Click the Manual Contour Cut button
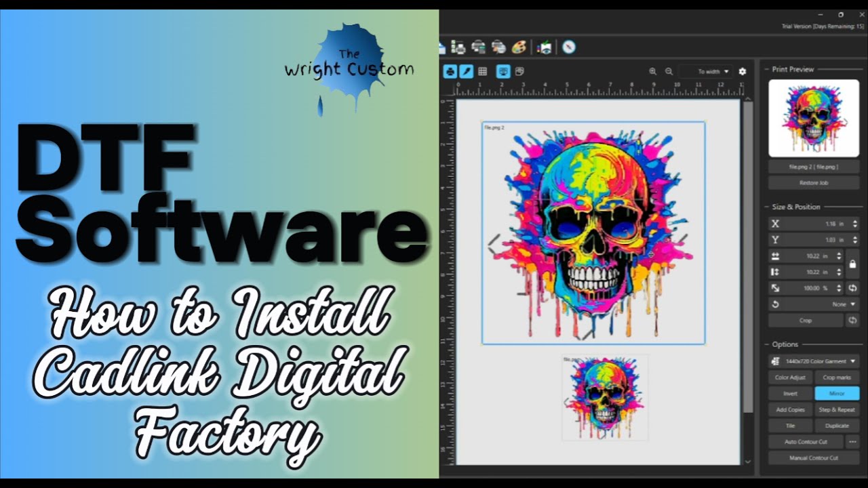The height and width of the screenshot is (488, 868). (x=814, y=458)
